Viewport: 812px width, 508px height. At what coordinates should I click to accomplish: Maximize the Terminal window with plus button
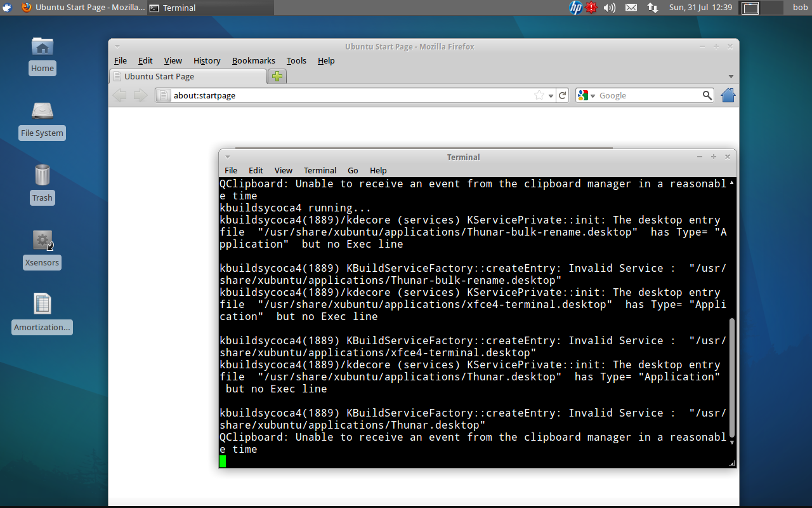click(714, 157)
